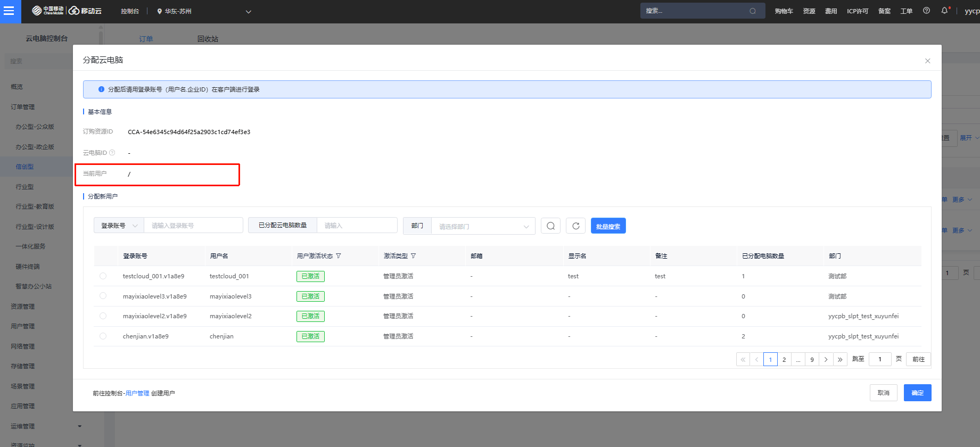
Task: Click the 前往 jump button
Action: point(919,359)
